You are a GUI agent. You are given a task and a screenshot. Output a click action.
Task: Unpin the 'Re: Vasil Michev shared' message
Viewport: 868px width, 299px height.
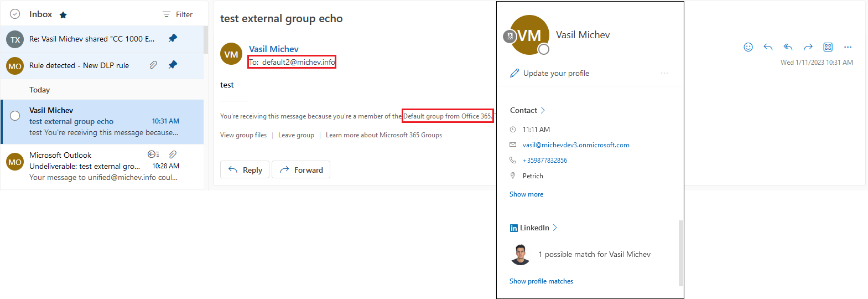click(x=173, y=38)
